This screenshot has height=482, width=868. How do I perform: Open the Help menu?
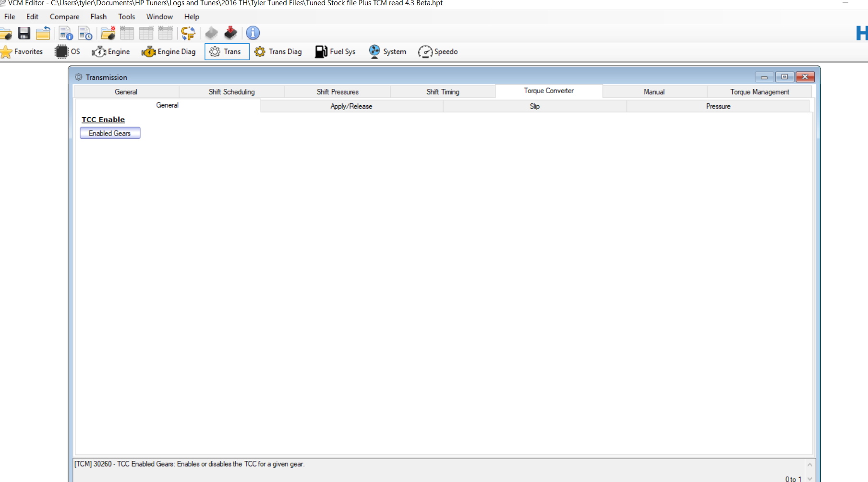coord(192,17)
